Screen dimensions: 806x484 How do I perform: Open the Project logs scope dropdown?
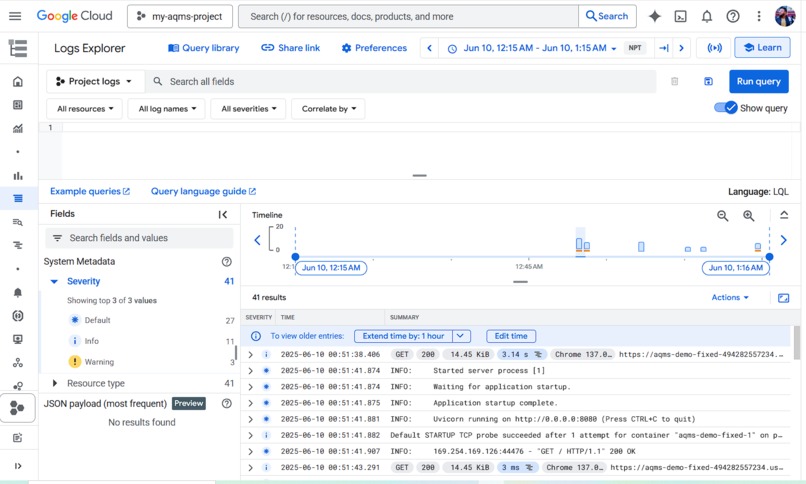95,81
